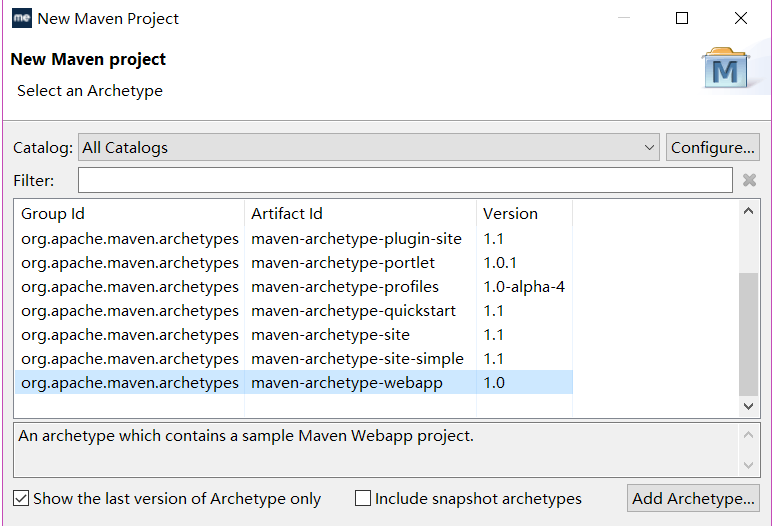
Task: Select maven-archetype-webapp row
Action: pyautogui.click(x=294, y=383)
